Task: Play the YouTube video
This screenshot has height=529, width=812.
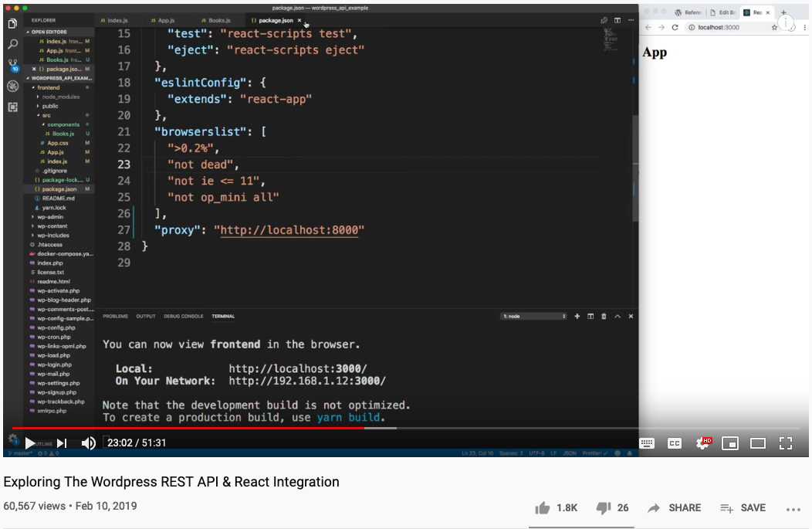Action: coord(30,443)
